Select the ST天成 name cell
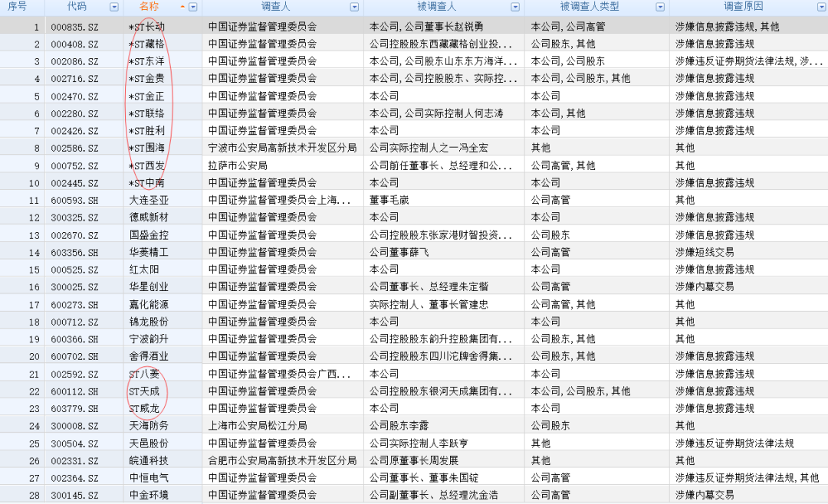Image resolution: width=828 pixels, height=504 pixels. 145,391
